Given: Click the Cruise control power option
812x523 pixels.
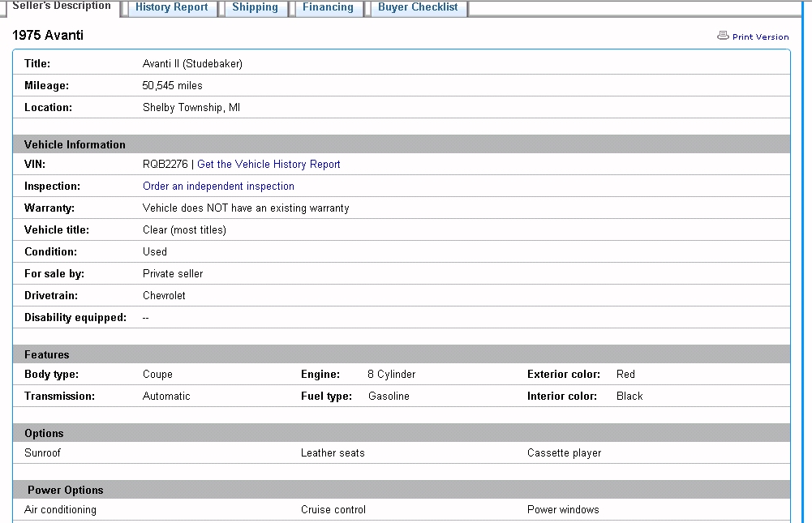Looking at the screenshot, I should 333,510.
